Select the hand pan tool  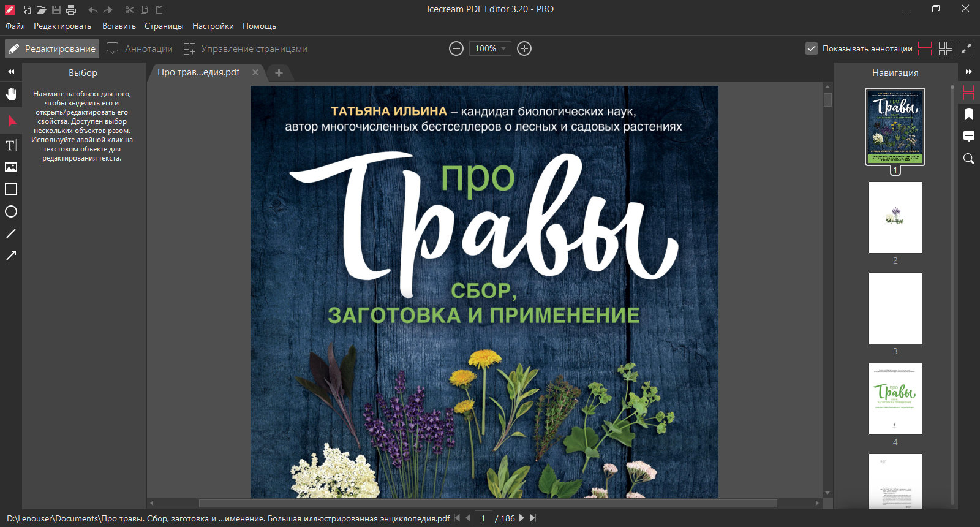pos(11,94)
